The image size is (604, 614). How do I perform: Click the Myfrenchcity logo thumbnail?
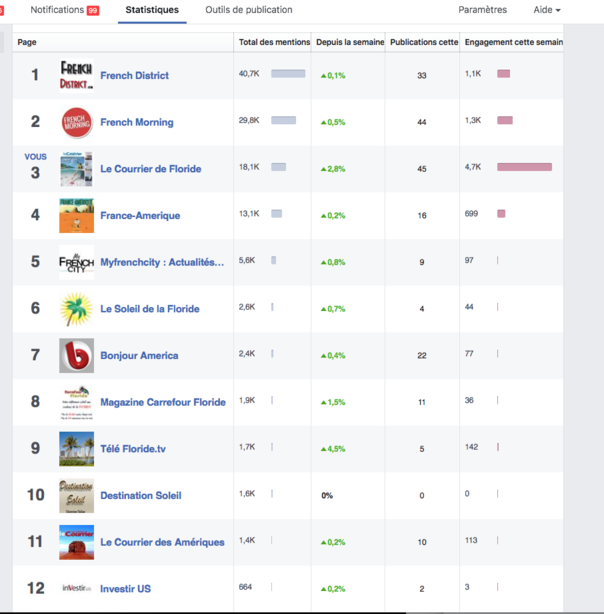76,262
